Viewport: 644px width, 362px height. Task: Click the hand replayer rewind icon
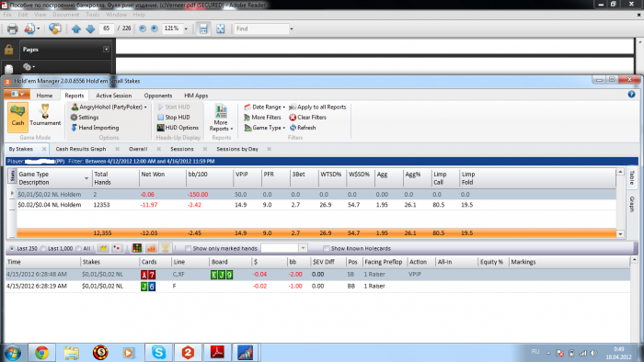(103, 248)
